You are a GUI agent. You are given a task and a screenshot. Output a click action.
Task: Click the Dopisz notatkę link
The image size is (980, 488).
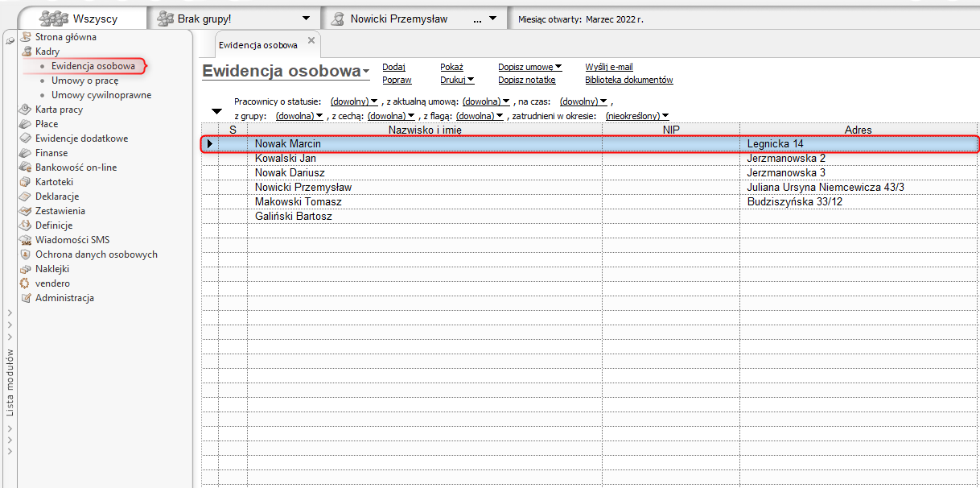pos(527,80)
